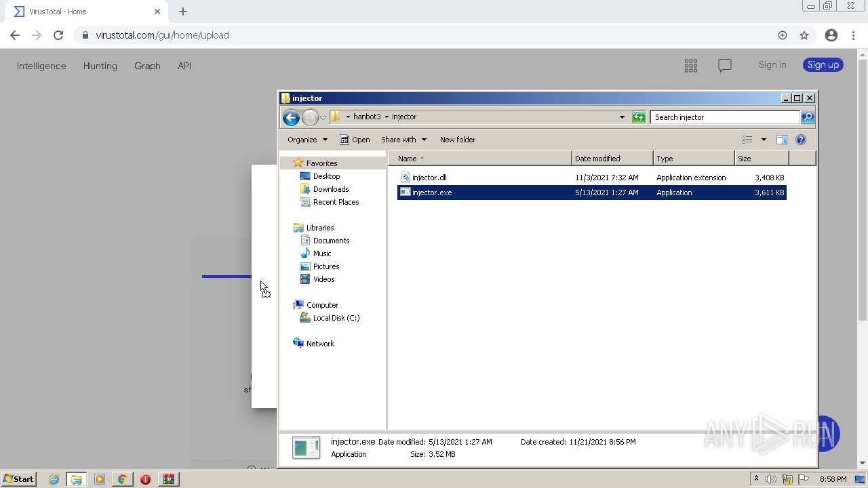
Task: Click the search magnifier in Explorer
Action: click(x=807, y=117)
